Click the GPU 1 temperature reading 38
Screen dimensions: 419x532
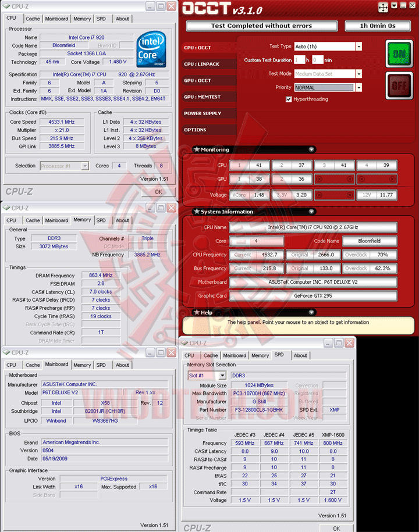250,179
